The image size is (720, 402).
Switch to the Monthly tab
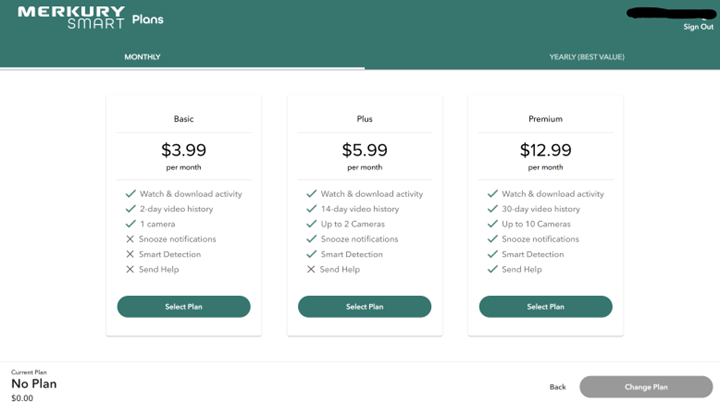pos(142,57)
